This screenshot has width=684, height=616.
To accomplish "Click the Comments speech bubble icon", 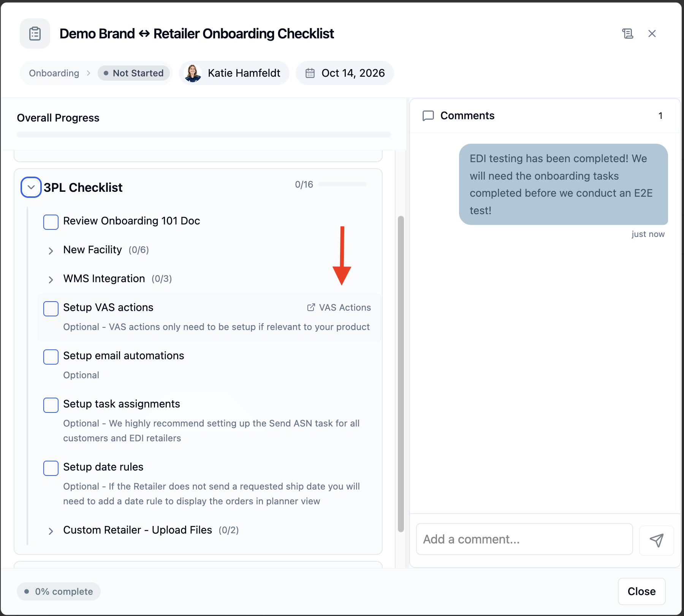I will pos(428,116).
